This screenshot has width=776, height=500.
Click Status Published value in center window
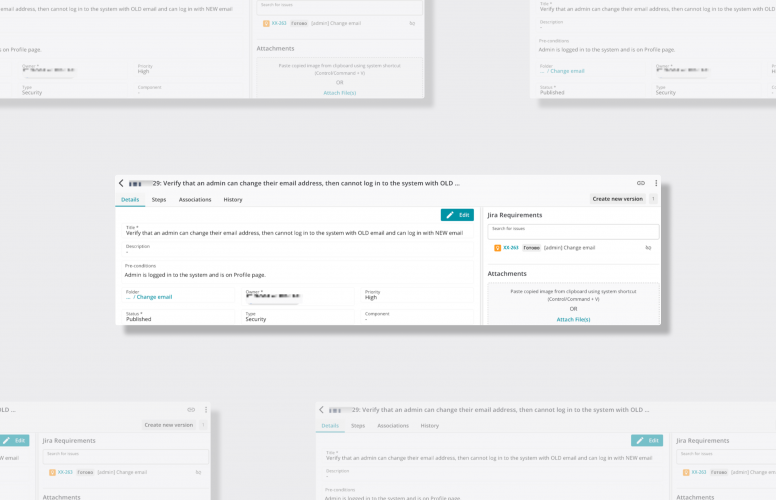pyautogui.click(x=139, y=319)
